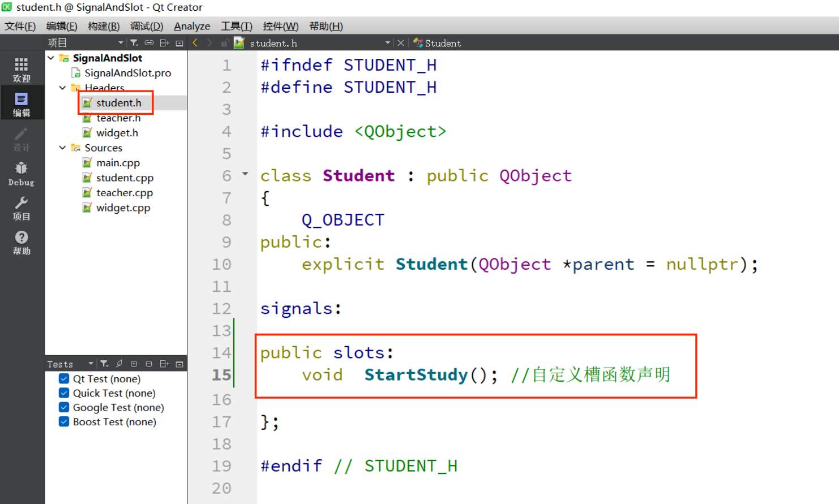Expand all entries in Tests panel
This screenshot has height=504, width=839.
pyautogui.click(x=134, y=364)
